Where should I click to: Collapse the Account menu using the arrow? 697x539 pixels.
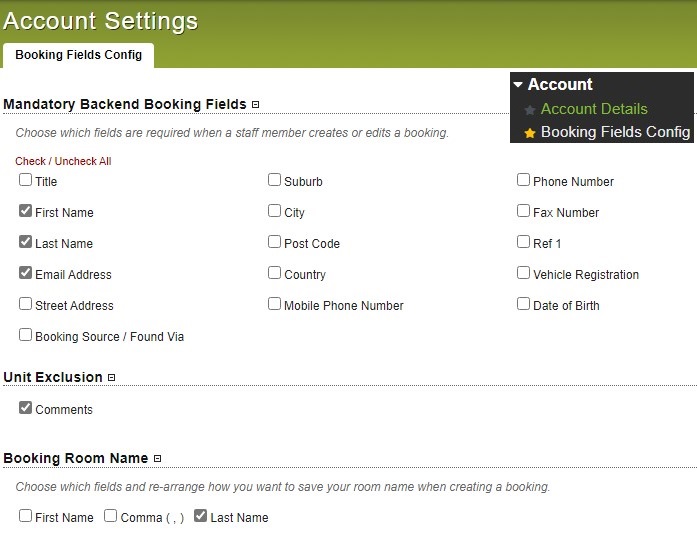point(518,84)
